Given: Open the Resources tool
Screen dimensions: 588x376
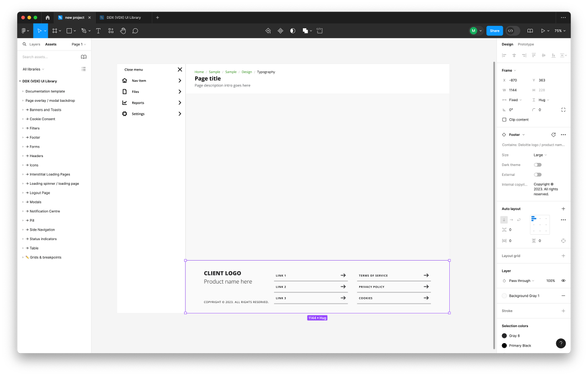Looking at the screenshot, I should [x=111, y=31].
